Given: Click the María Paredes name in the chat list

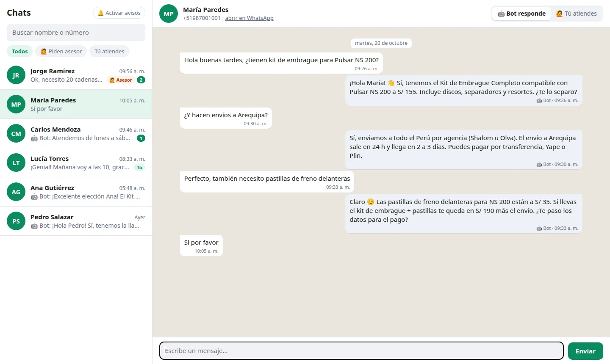Looking at the screenshot, I should (53, 100).
